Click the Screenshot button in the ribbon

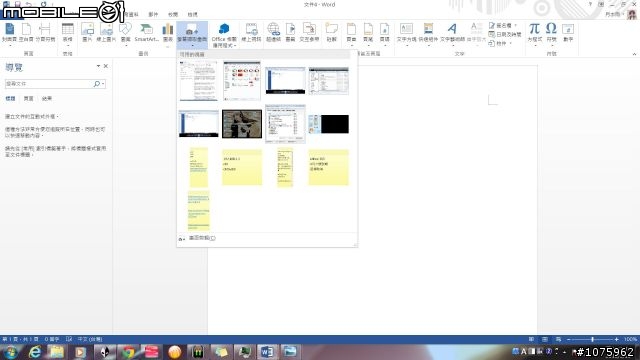192,34
